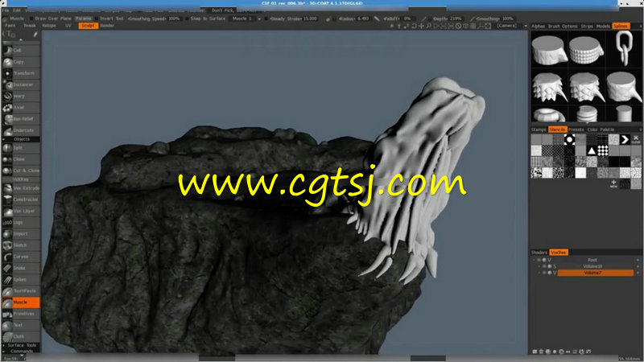Open the Brush Options tab
The height and width of the screenshot is (362, 644).
coord(563,27)
